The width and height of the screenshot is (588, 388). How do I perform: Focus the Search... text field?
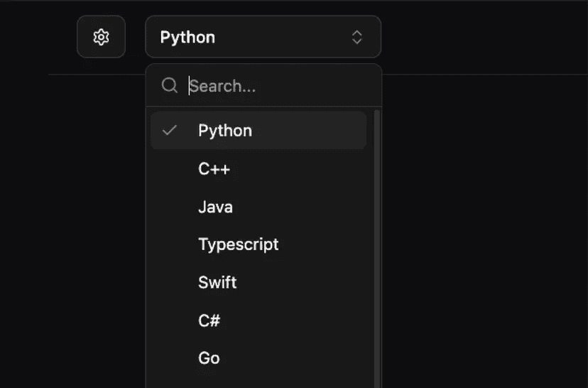coord(277,86)
